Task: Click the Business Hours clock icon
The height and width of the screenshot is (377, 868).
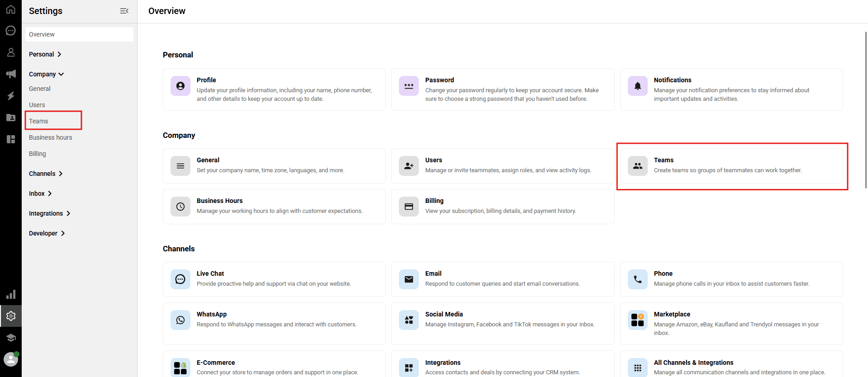Action: click(x=180, y=207)
